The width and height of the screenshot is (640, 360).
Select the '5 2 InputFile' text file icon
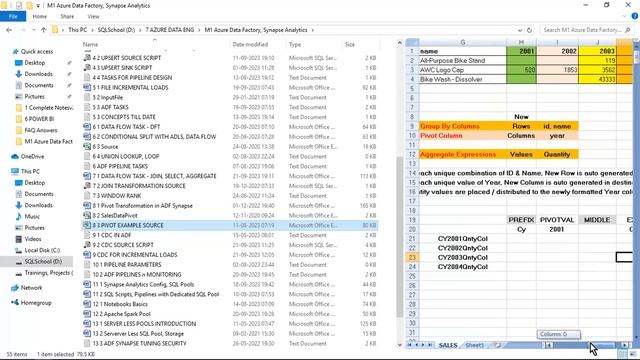coord(87,97)
